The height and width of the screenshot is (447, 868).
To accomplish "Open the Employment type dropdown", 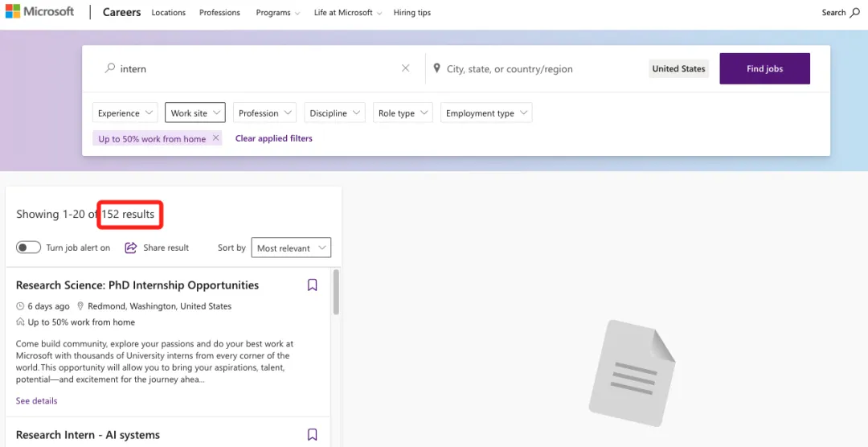I will tap(486, 113).
